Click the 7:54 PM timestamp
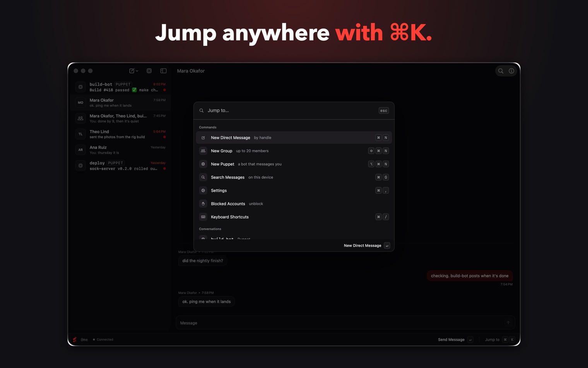 pos(506,284)
